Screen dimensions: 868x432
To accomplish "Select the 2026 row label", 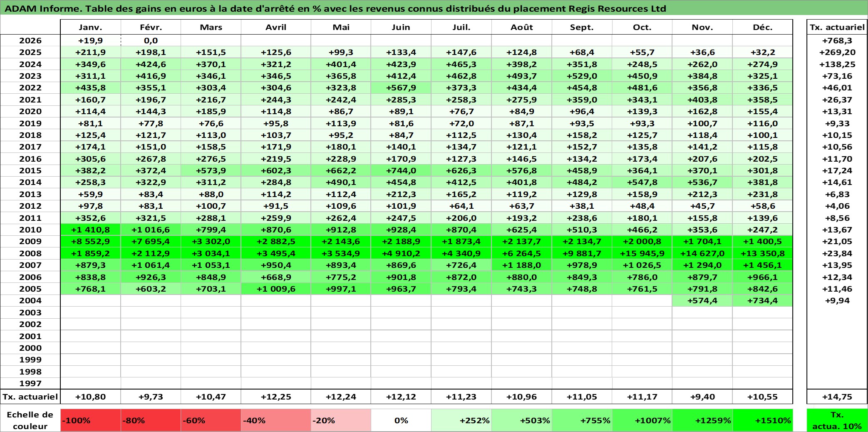I will coord(30,40).
